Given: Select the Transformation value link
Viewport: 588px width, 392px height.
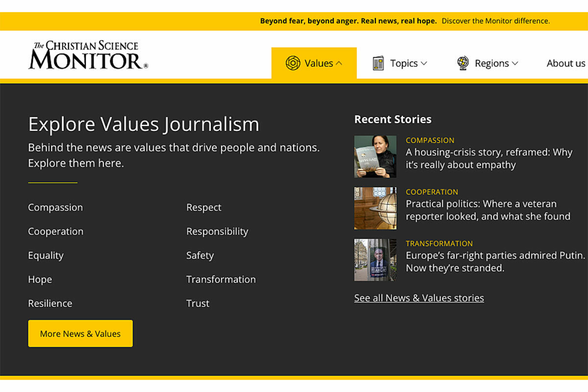Looking at the screenshot, I should coord(221,279).
